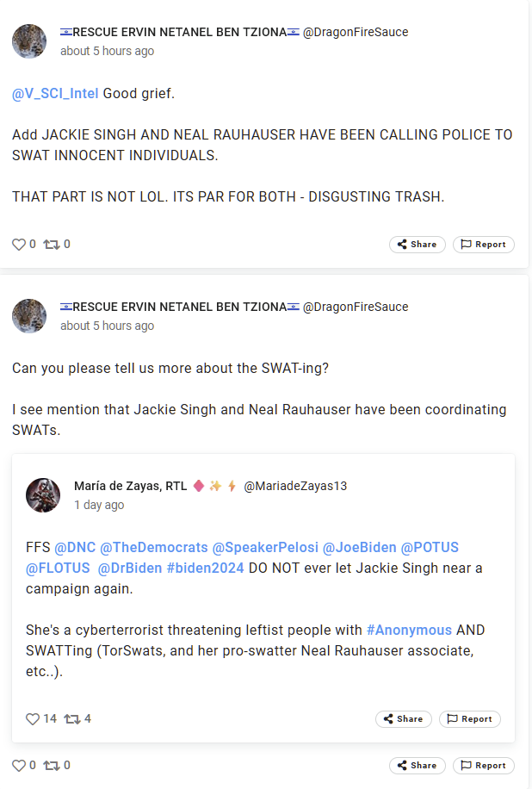The width and height of the screenshot is (532, 789).
Task: Like the quoted María de Zayas post
Action: 33,719
